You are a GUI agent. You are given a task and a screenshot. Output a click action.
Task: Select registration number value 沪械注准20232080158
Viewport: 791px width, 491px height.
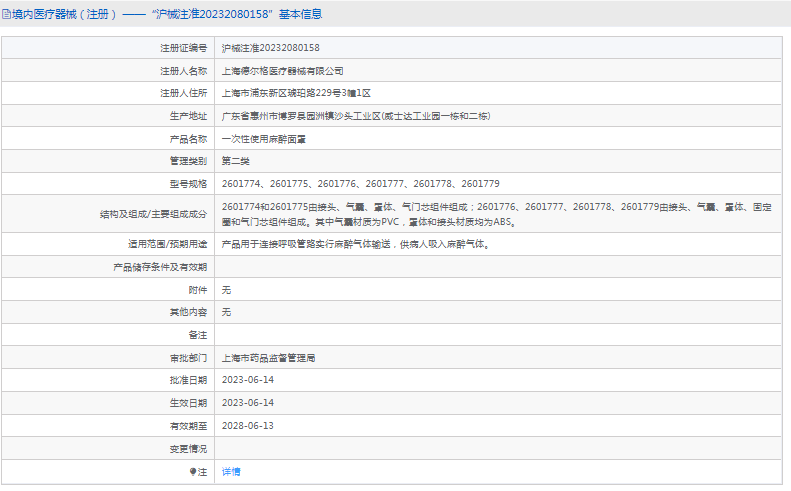[270, 48]
